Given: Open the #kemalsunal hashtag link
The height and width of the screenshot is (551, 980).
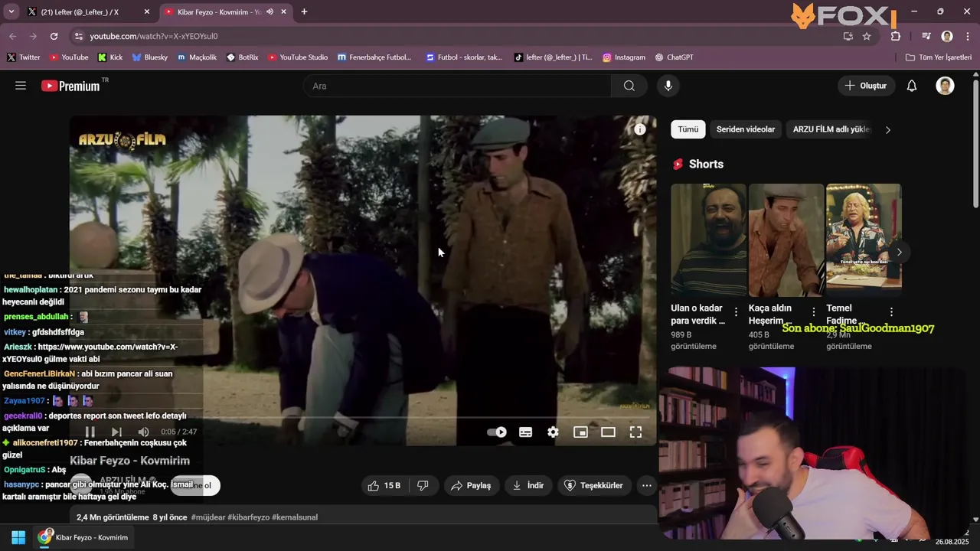Looking at the screenshot, I should click(x=295, y=517).
